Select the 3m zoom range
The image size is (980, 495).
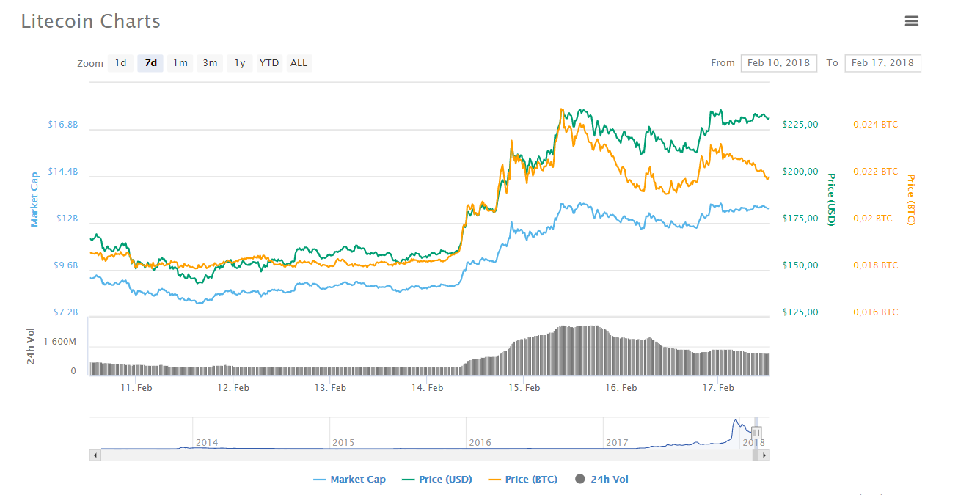coord(210,63)
